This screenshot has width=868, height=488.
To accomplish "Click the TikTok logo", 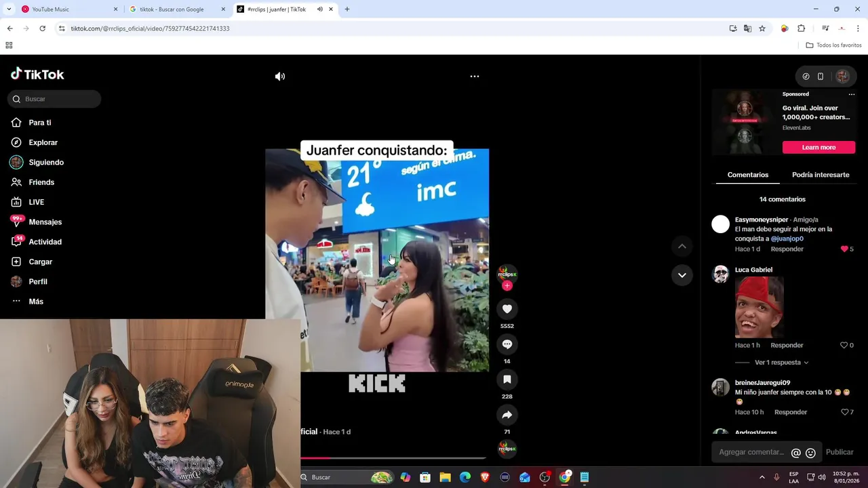I will pos(37,74).
